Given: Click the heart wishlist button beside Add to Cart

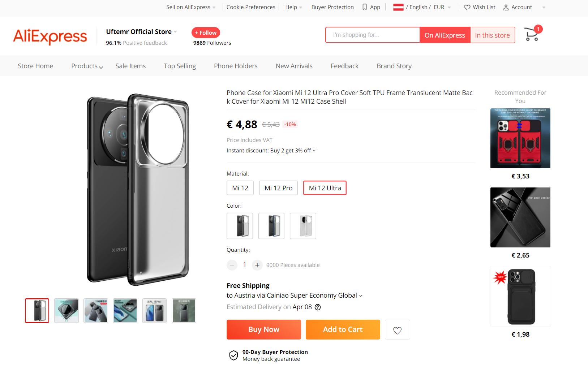Looking at the screenshot, I should pos(397,330).
